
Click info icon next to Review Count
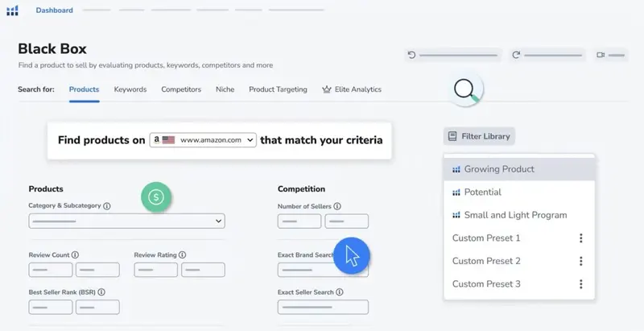pyautogui.click(x=75, y=255)
